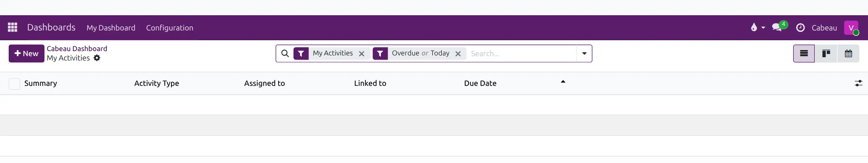Switch to kanban view

point(826,54)
